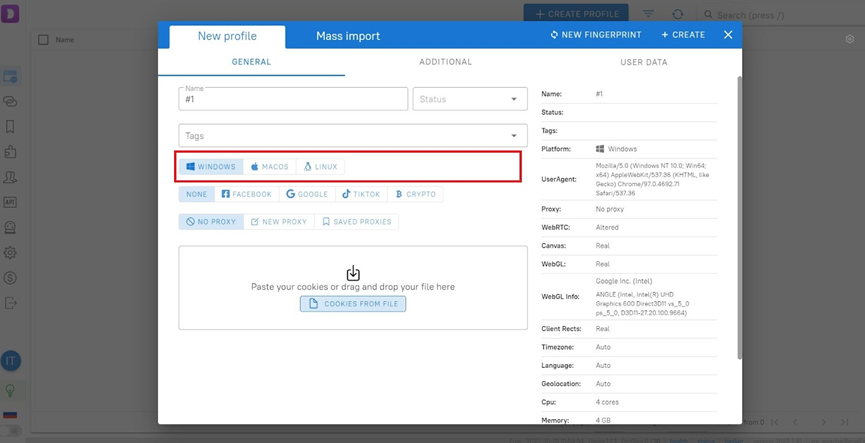Go to the previous page arrow
The image size is (865, 443).
795,422
